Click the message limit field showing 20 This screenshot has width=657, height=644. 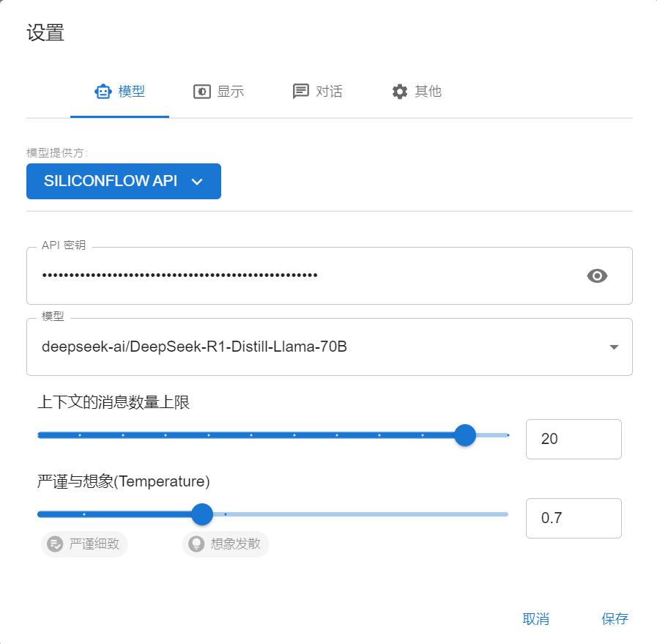click(x=574, y=439)
